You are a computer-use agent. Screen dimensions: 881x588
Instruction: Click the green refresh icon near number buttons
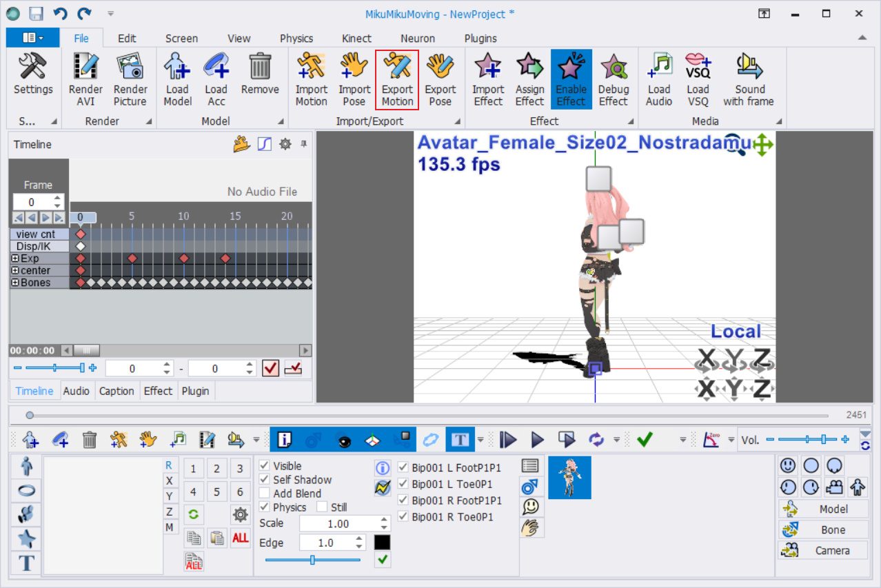click(x=193, y=514)
